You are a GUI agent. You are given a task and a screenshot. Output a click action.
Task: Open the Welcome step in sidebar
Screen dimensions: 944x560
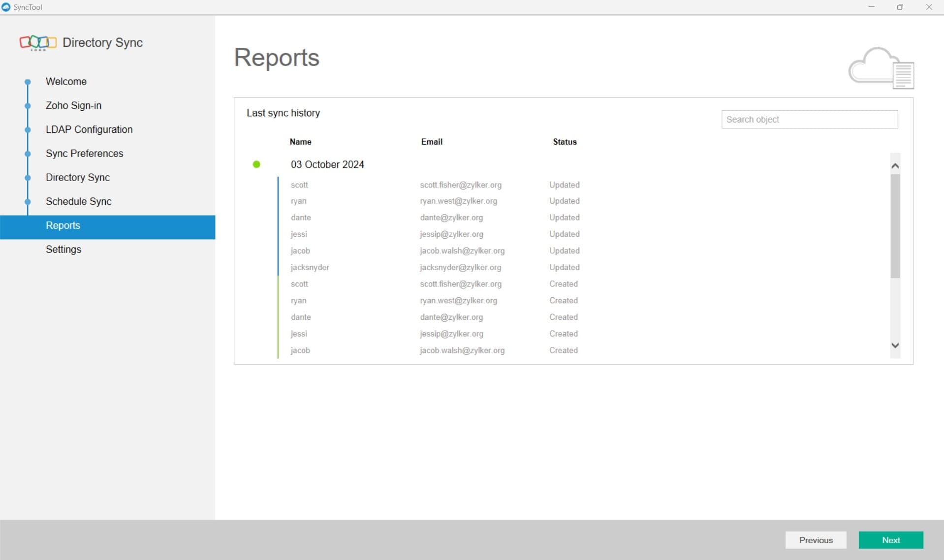coord(66,82)
